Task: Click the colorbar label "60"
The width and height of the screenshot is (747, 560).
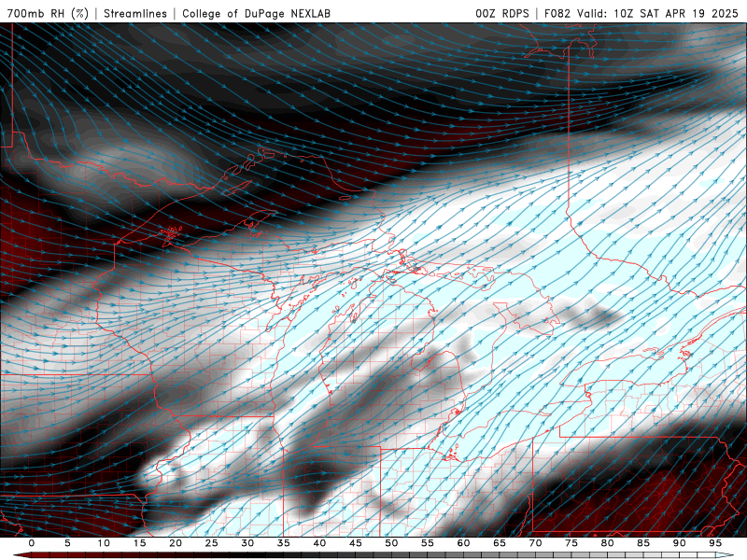Action: tap(463, 543)
